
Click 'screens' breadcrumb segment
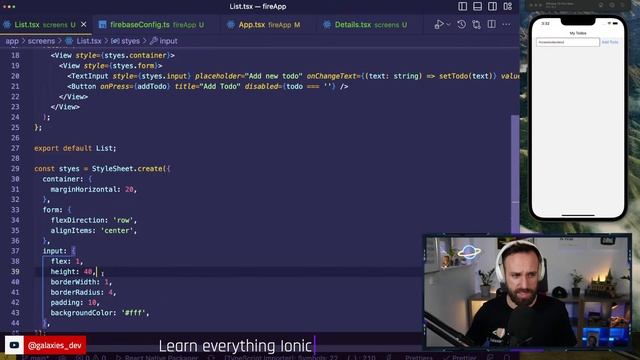click(x=41, y=41)
